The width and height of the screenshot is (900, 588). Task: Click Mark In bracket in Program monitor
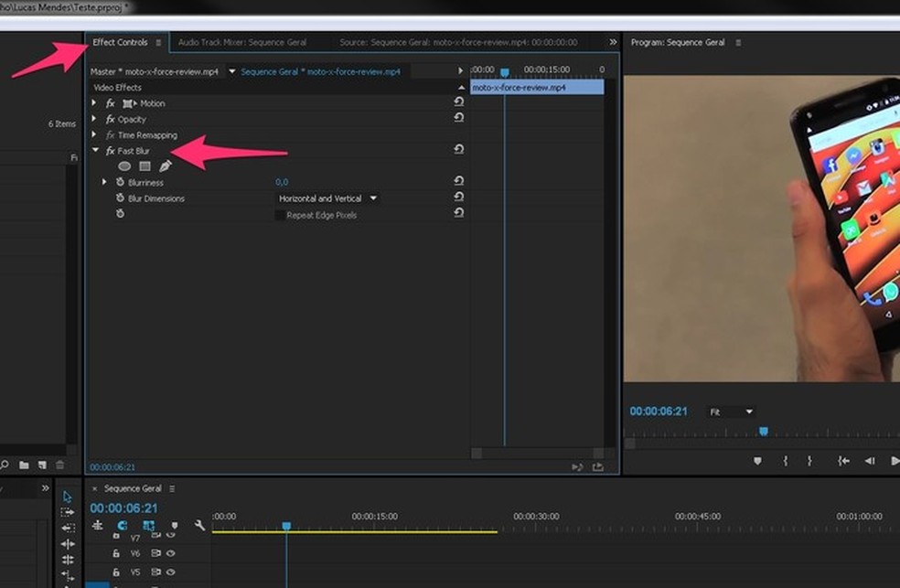785,461
